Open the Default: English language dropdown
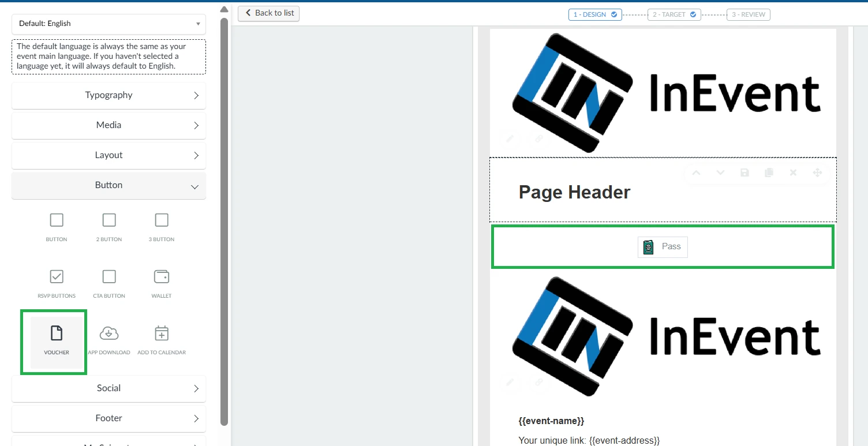Viewport: 868px width, 446px height. click(108, 24)
